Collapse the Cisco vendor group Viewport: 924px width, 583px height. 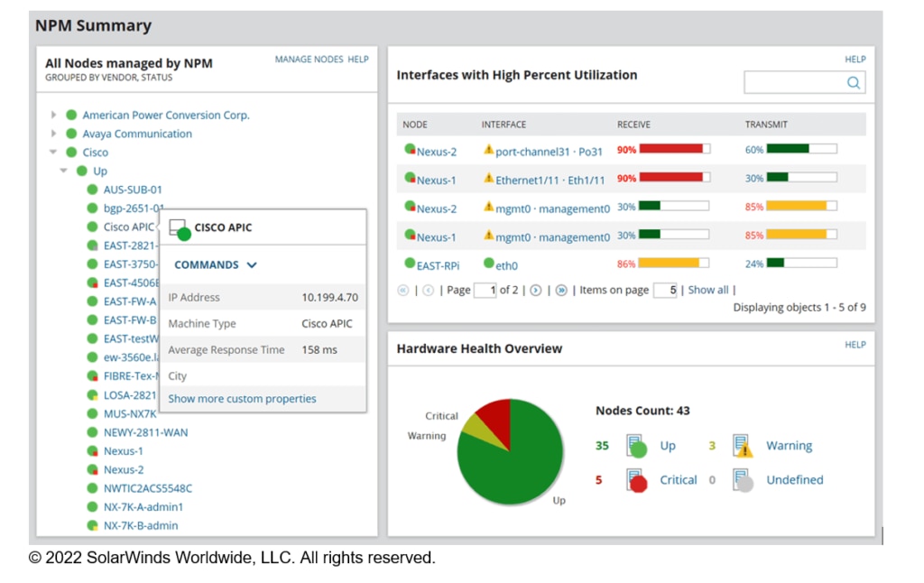pyautogui.click(x=53, y=153)
